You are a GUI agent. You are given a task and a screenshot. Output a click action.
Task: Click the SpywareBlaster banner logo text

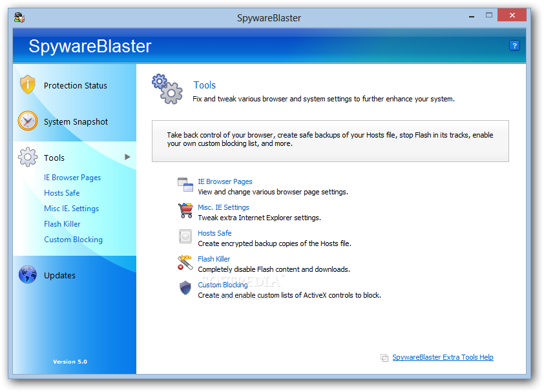click(90, 46)
